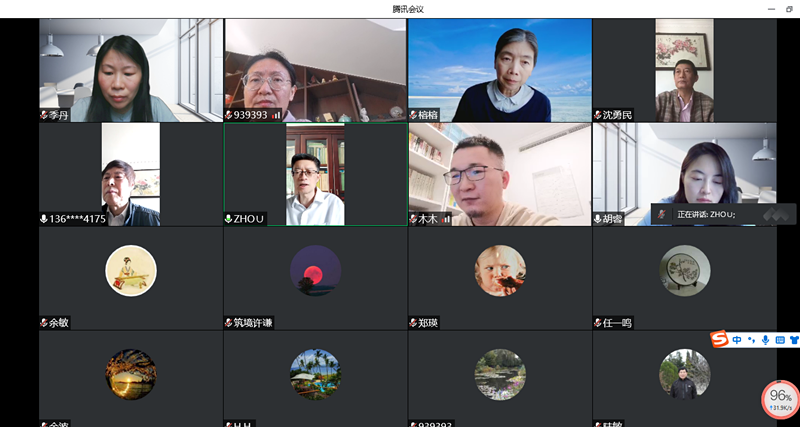Click the name label 沈勇民
The width and height of the screenshot is (800, 427).
pyautogui.click(x=617, y=115)
